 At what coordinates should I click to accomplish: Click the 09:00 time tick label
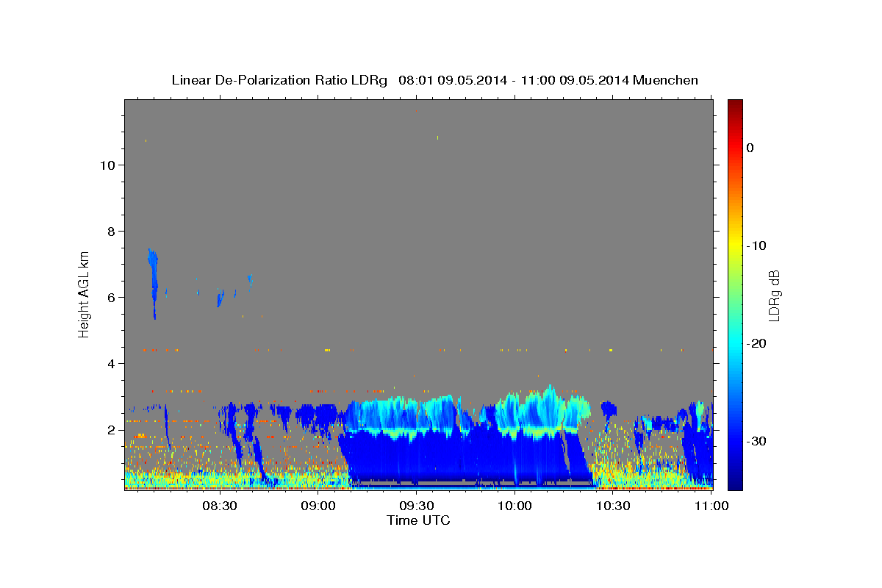318,506
